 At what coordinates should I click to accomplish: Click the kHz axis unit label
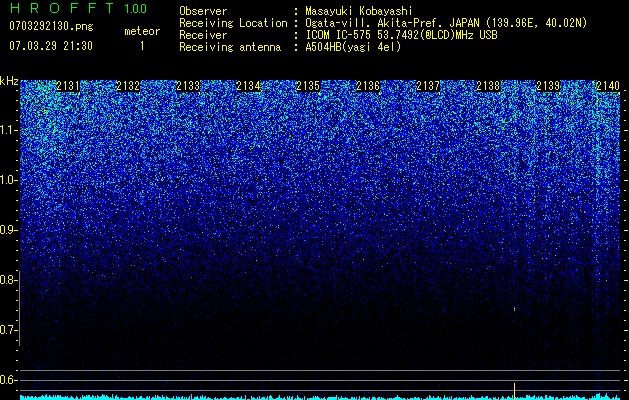tap(9, 81)
